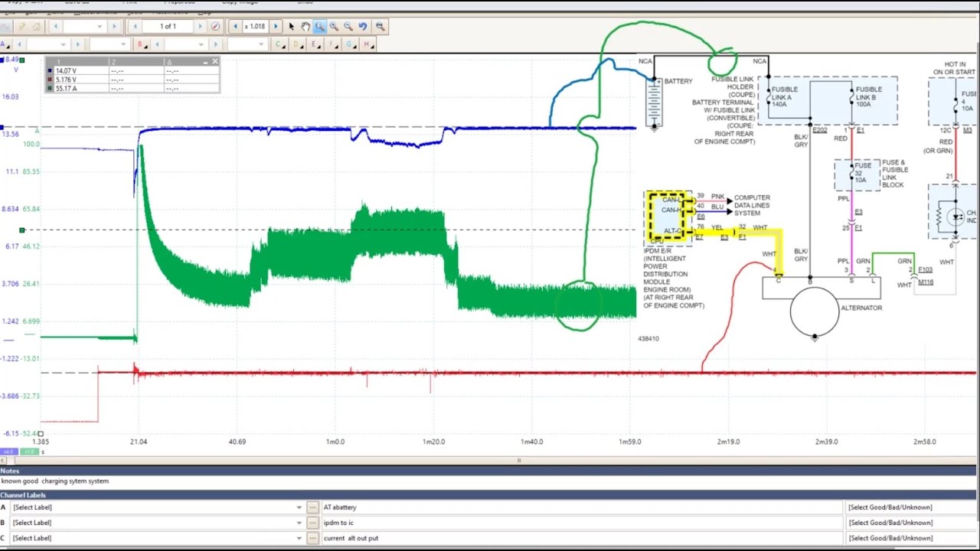
Task: Open Channel A options button
Action: [5, 44]
